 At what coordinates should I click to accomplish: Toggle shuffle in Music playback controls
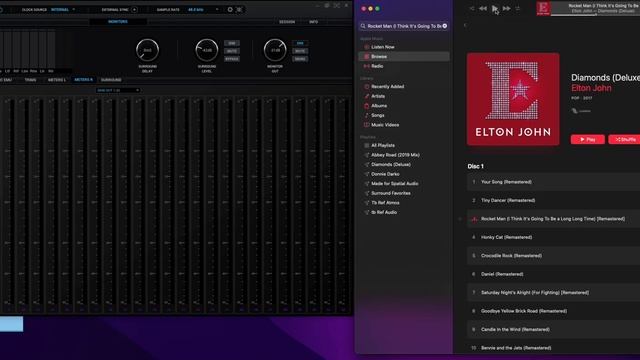[472, 9]
